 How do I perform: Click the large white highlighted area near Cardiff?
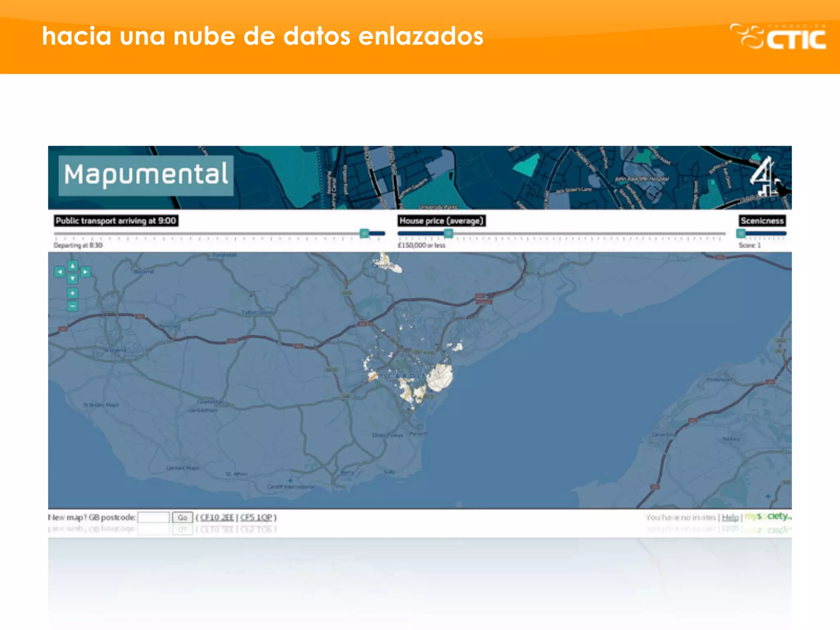tap(440, 377)
